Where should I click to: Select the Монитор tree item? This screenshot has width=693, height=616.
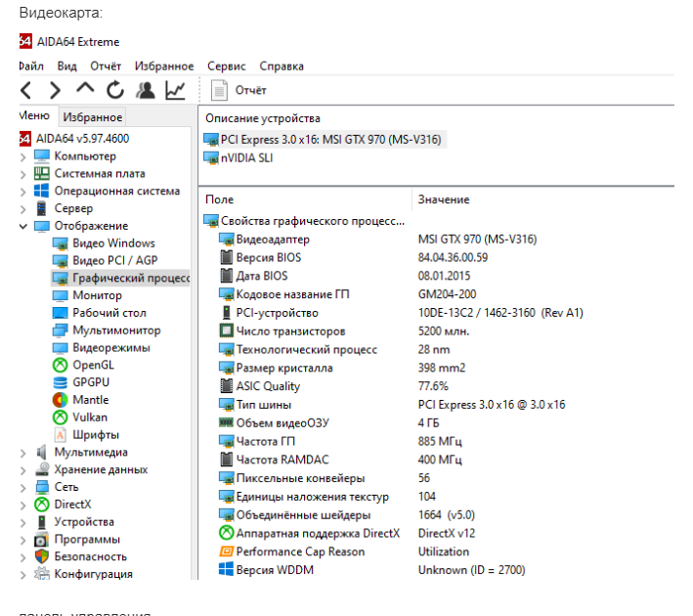(97, 295)
